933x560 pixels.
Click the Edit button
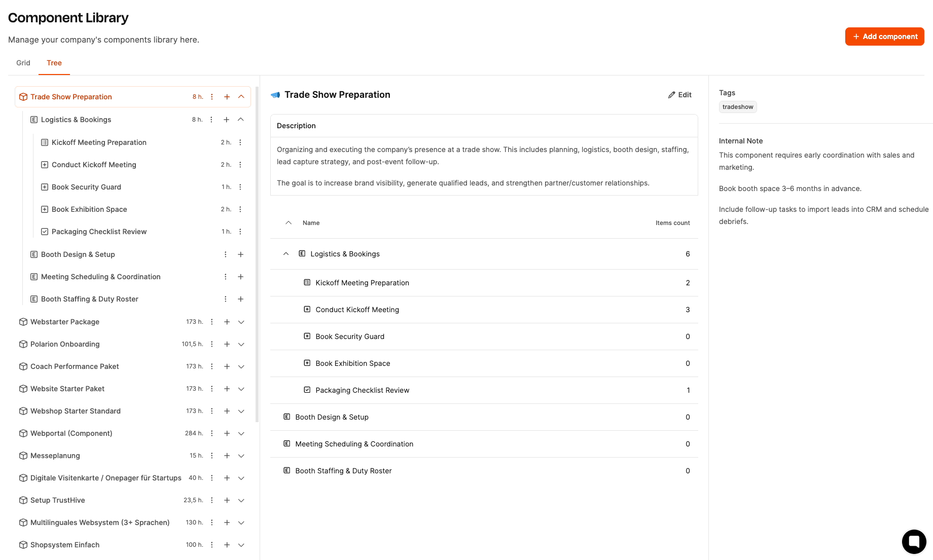[x=680, y=95]
